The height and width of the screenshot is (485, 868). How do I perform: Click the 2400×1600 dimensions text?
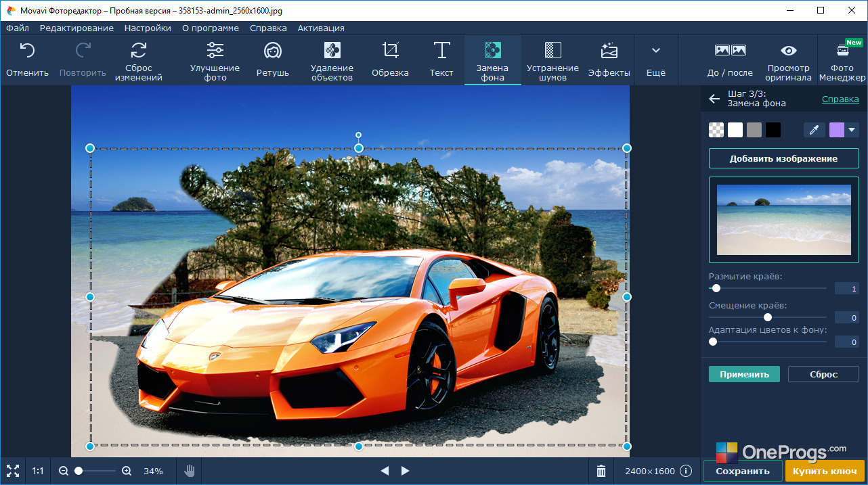coord(649,471)
